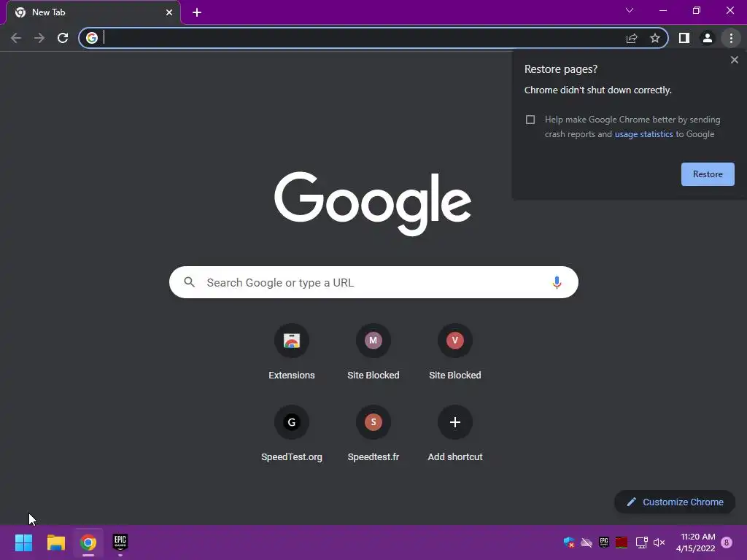This screenshot has width=747, height=560.
Task: Enable sending crash reports checkbox
Action: coord(530,120)
